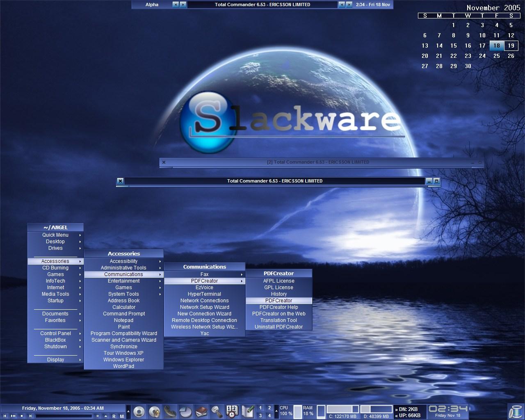Launch PDFCreator from the PDFCreator submenu
525x420 pixels.
(x=279, y=301)
